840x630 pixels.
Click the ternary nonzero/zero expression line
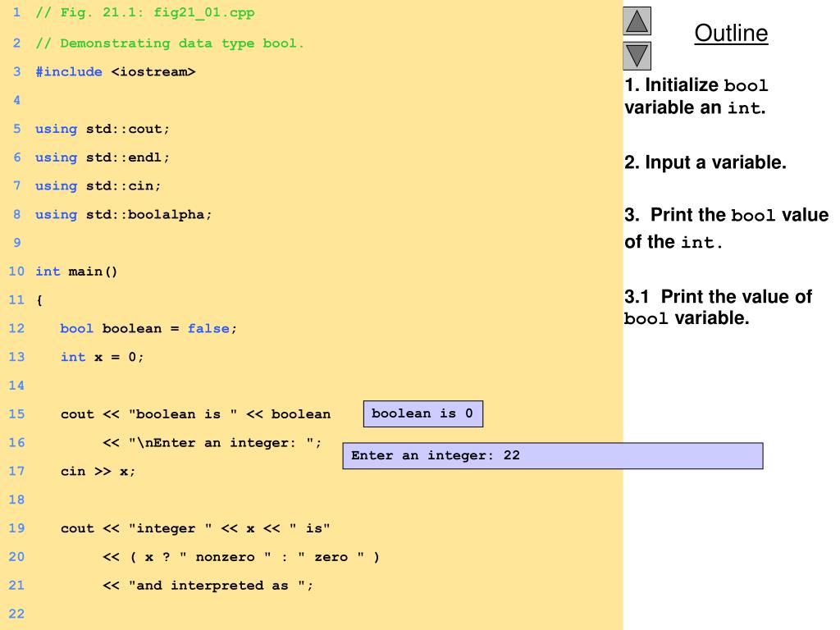tap(241, 557)
